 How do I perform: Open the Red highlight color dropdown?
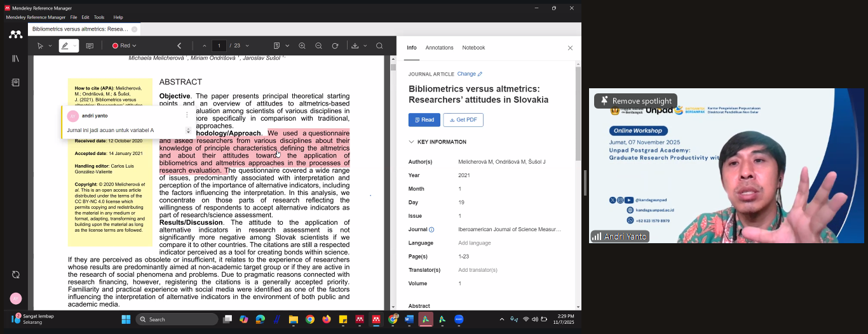click(x=125, y=46)
